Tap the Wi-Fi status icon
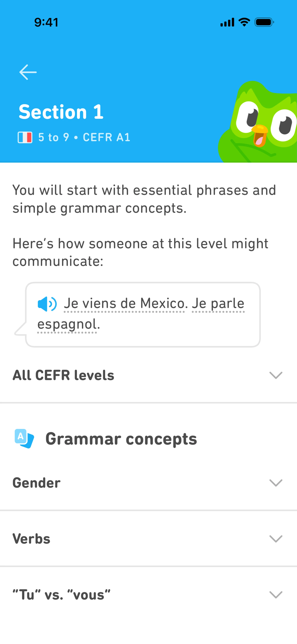This screenshot has width=297, height=644. click(x=244, y=22)
